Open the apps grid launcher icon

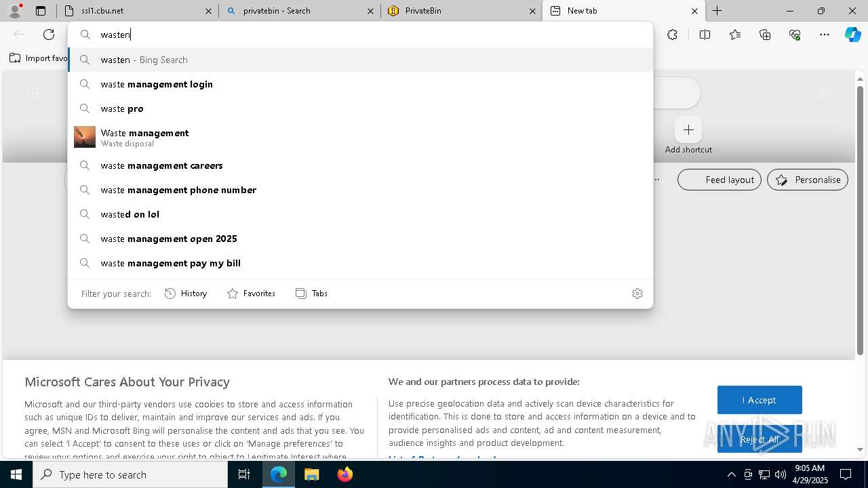tap(32, 94)
